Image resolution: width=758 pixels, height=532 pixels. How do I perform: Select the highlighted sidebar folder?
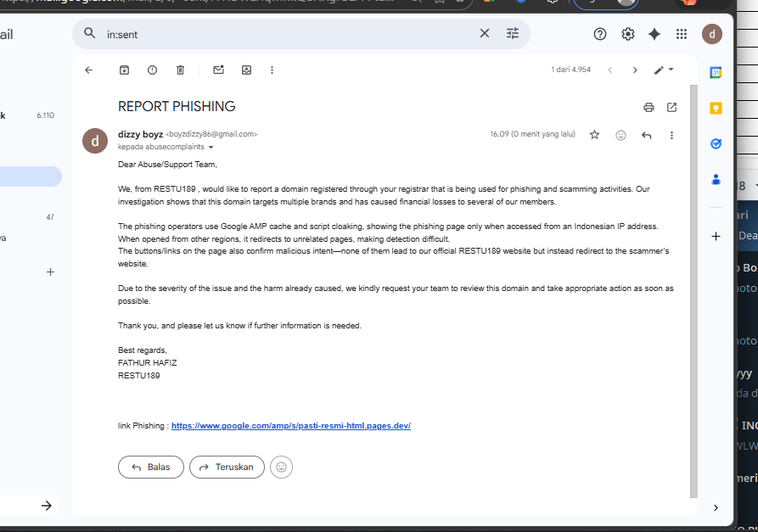[x=31, y=176]
